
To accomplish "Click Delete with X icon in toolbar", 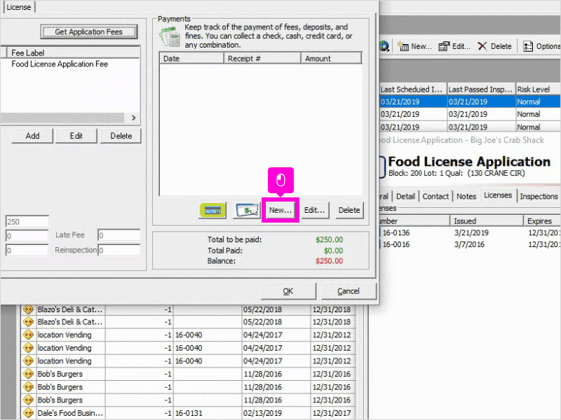I will tap(495, 46).
